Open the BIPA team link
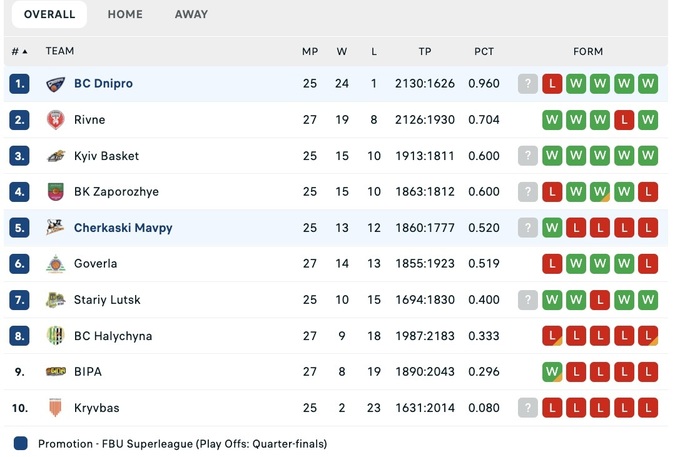Screen dimensions: 680x457 [88, 372]
